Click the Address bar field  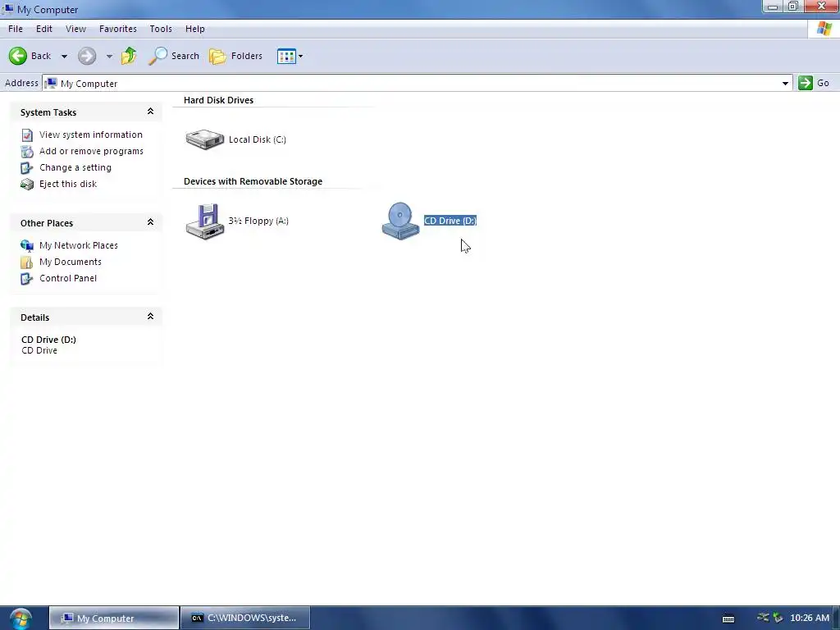[x=417, y=83]
